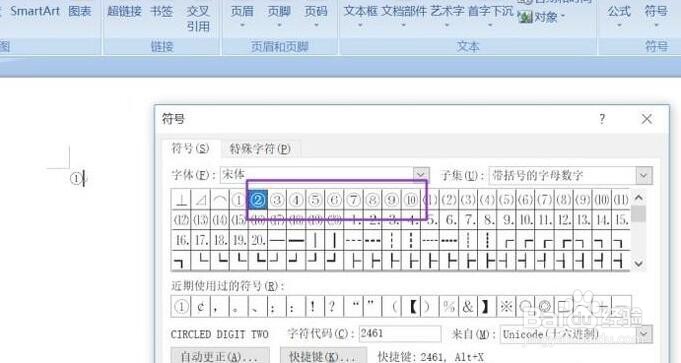Screen dimensions: 681x363
Task: Expand the 来自 Unicode(十六进制) dropdown
Action: [x=644, y=334]
